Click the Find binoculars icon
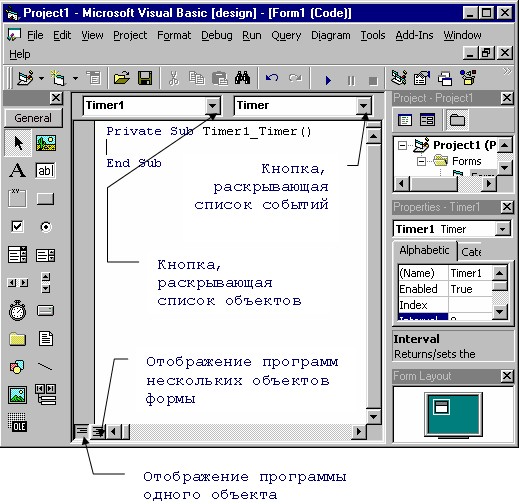The width and height of the screenshot is (519, 504). click(242, 78)
